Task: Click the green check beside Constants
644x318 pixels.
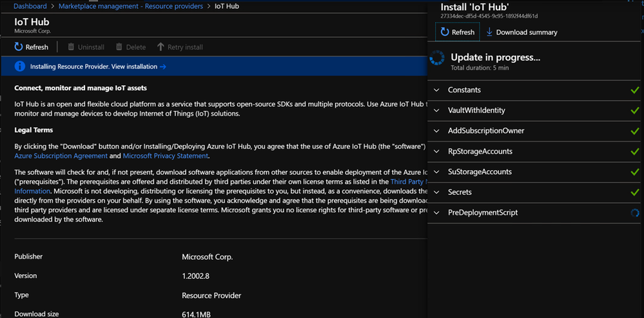Action: coord(634,90)
